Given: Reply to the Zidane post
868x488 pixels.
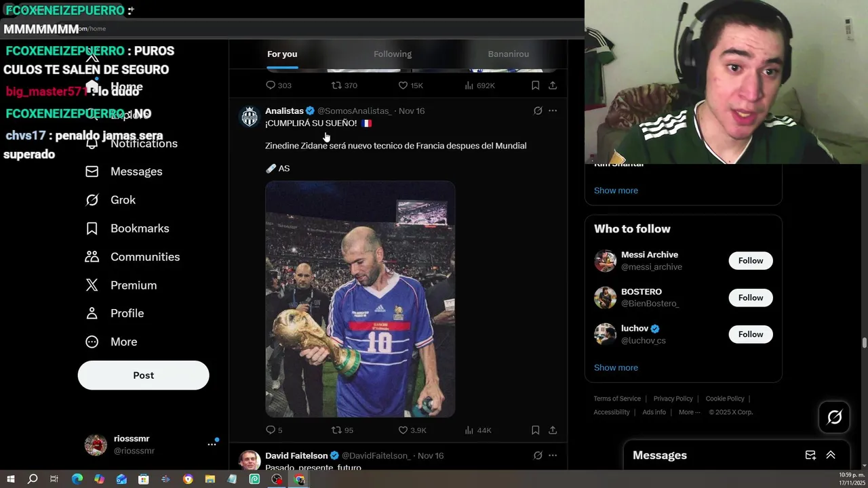Looking at the screenshot, I should [x=273, y=430].
